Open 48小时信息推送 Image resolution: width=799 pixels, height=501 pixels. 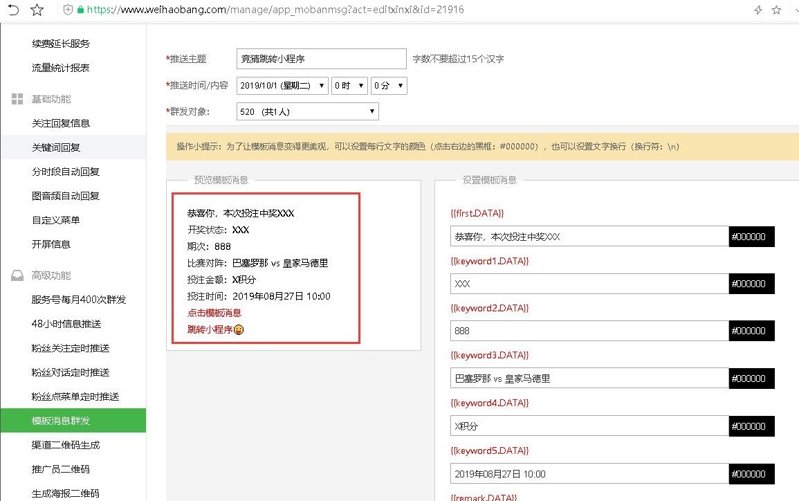click(66, 324)
